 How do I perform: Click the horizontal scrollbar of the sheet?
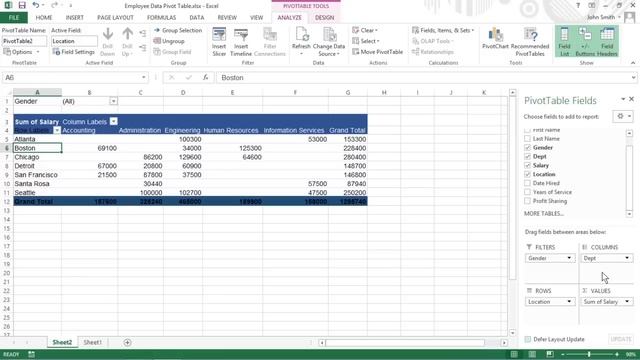tap(405, 342)
